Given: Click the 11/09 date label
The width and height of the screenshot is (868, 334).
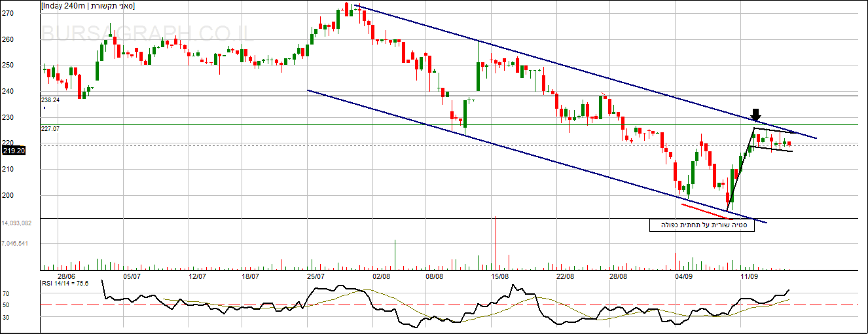Looking at the screenshot, I should pyautogui.click(x=749, y=276).
